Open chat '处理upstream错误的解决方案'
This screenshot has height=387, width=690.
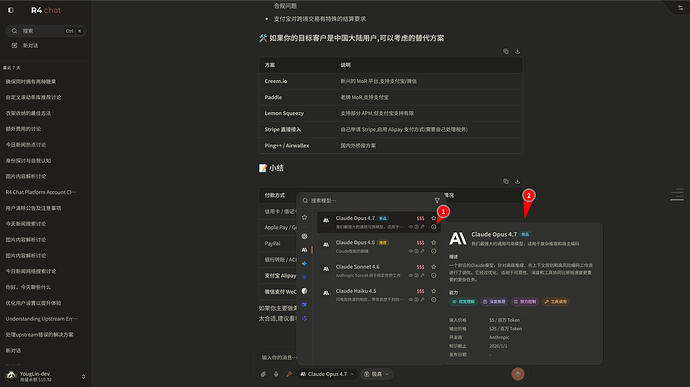pos(40,335)
